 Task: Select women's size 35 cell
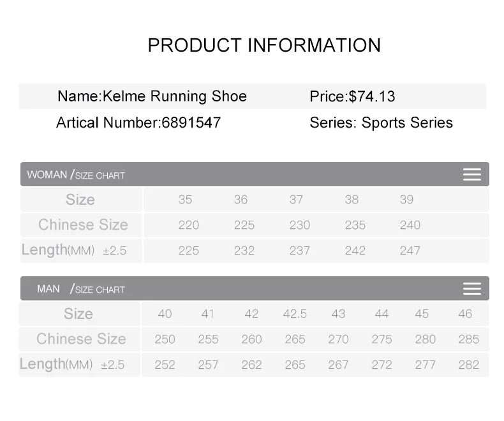pos(185,200)
